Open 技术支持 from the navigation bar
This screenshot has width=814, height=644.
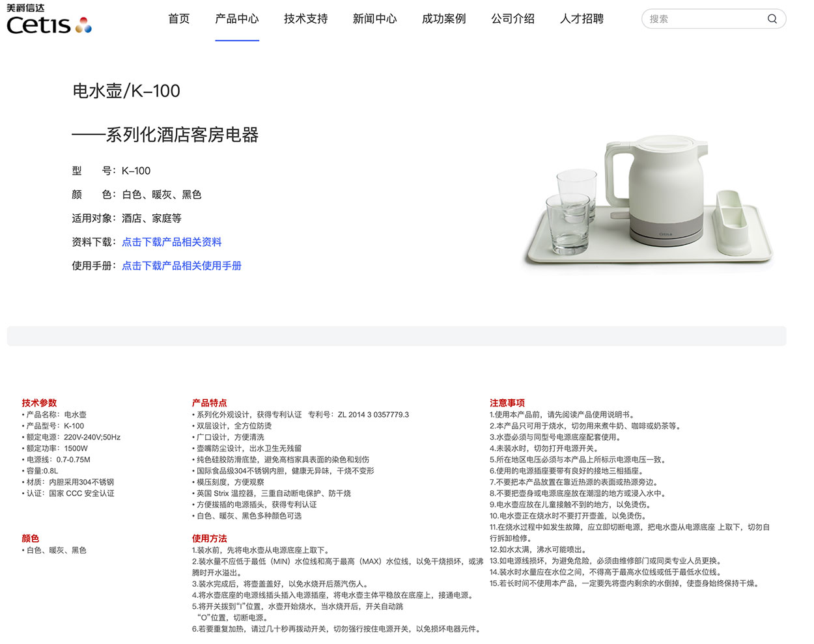click(x=305, y=19)
